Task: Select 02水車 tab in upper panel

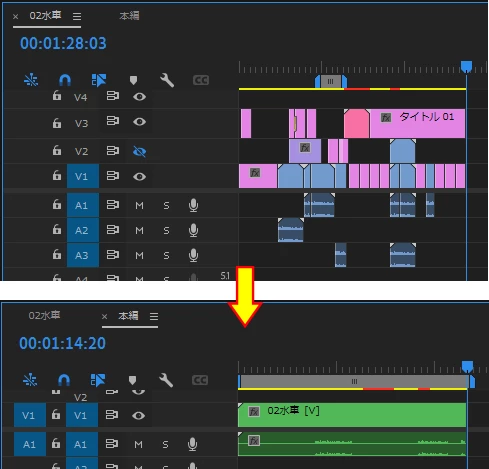Action: pos(45,15)
